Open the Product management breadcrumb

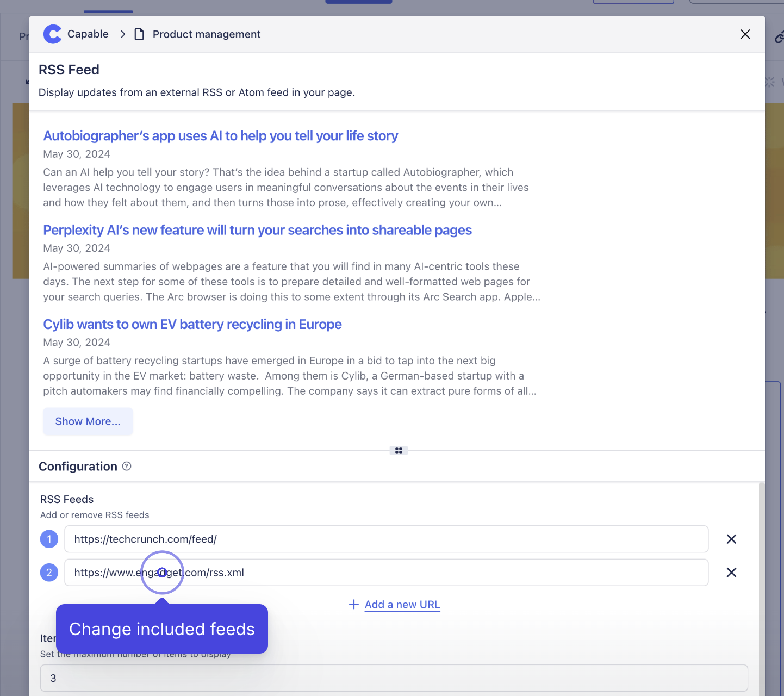207,34
